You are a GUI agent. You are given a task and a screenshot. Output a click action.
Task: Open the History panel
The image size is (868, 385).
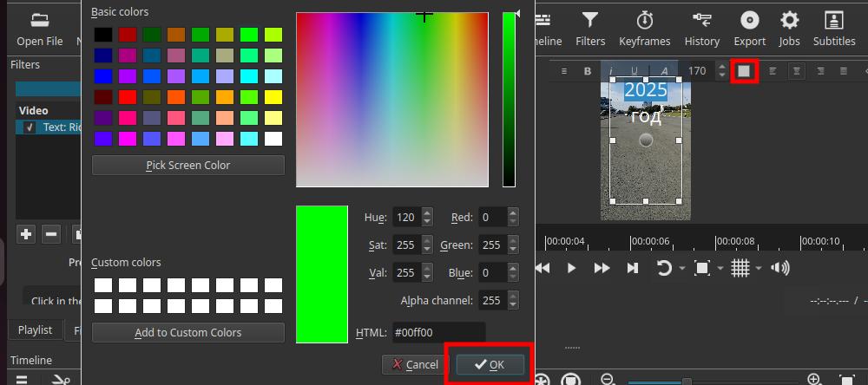coord(701,28)
